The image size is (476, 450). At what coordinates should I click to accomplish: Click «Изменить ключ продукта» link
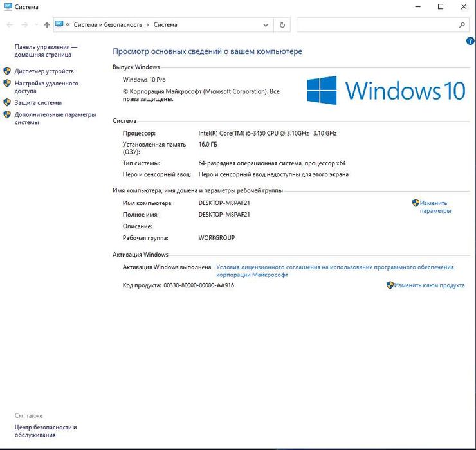click(x=429, y=285)
